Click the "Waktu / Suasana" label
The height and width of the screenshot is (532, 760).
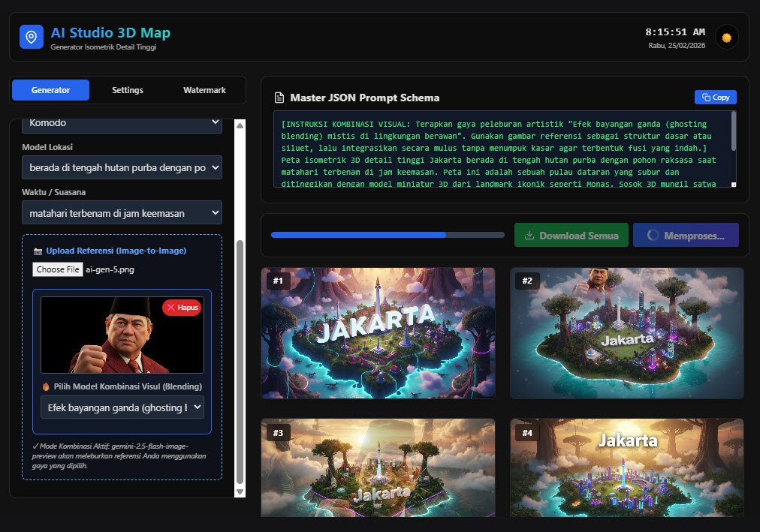pyautogui.click(x=54, y=192)
